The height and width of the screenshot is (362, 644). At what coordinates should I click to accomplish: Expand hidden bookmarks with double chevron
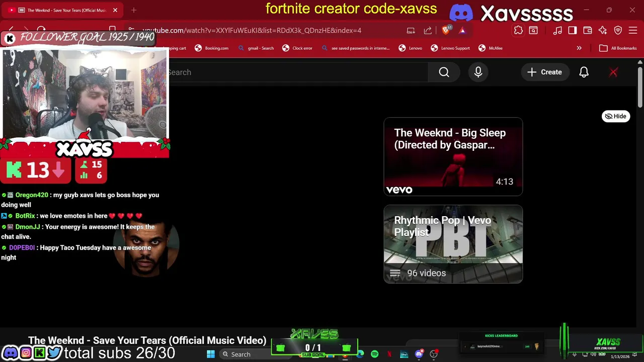(x=579, y=48)
